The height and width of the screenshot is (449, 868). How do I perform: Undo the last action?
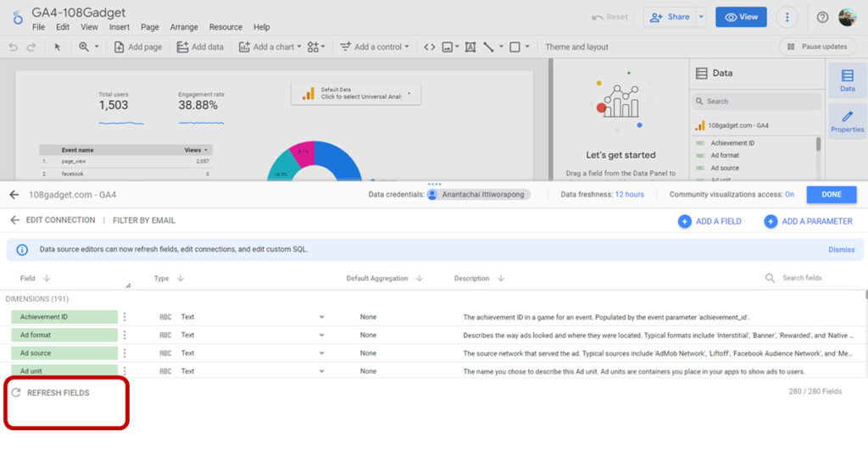click(14, 47)
